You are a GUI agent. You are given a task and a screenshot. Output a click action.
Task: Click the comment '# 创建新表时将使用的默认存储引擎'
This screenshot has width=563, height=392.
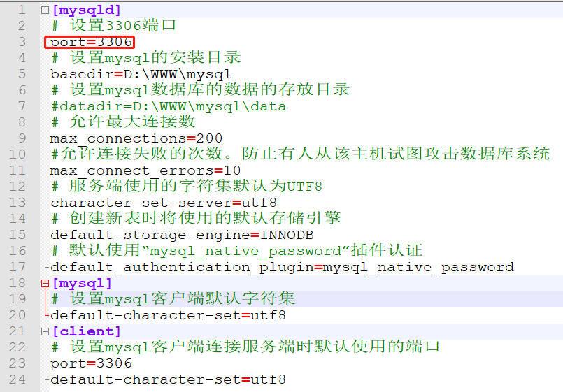pyautogui.click(x=196, y=219)
